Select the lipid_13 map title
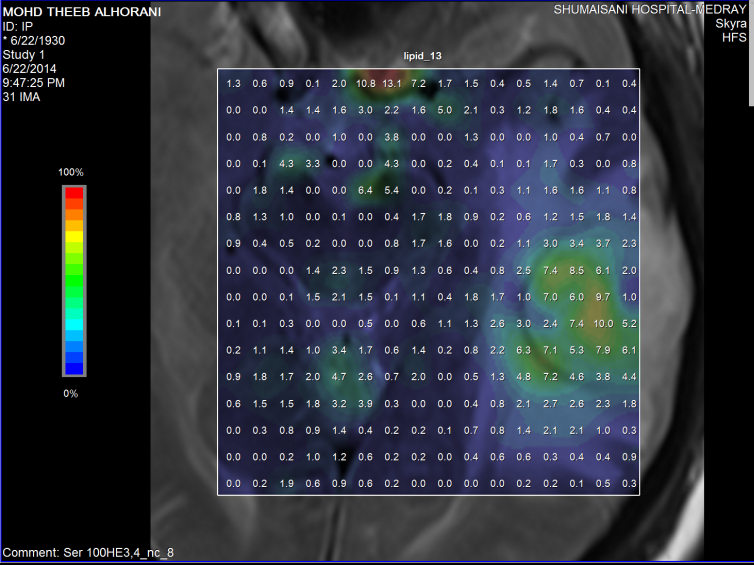Image resolution: width=754 pixels, height=565 pixels. tap(427, 59)
